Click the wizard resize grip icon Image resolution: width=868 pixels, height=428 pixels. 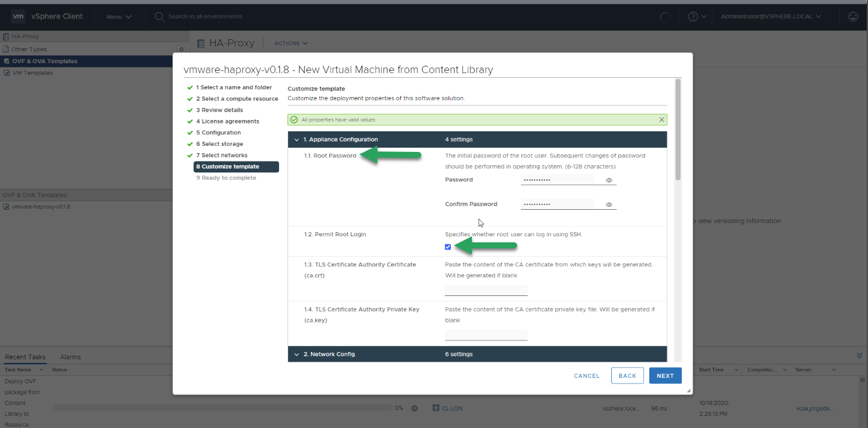689,391
